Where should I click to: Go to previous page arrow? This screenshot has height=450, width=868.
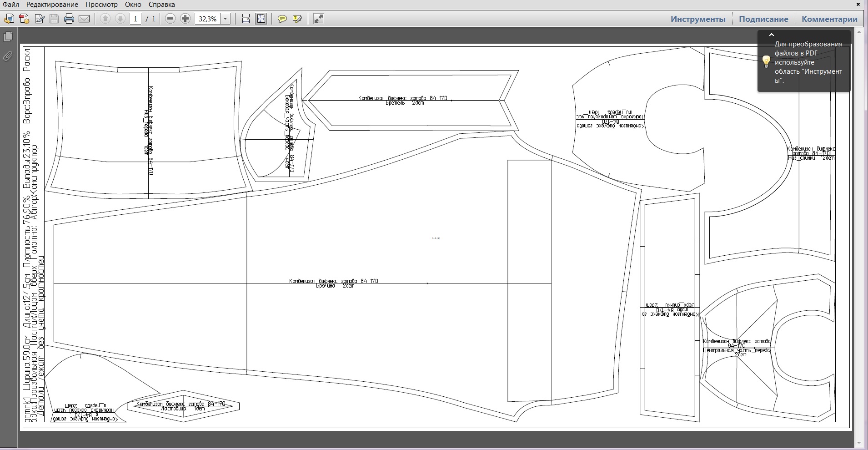point(105,19)
